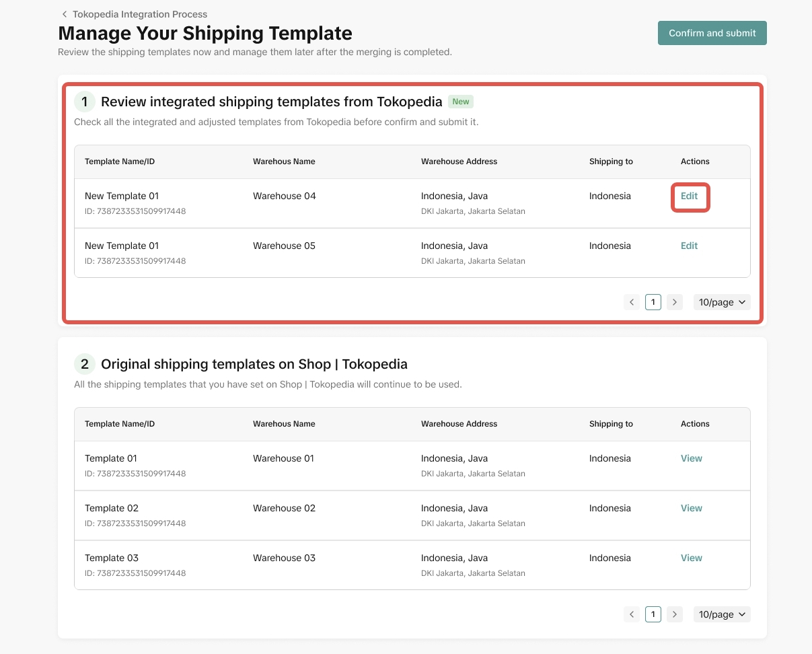Click the back chevron beside Tokopedia Integration Process
This screenshot has height=654, width=812.
(65, 14)
